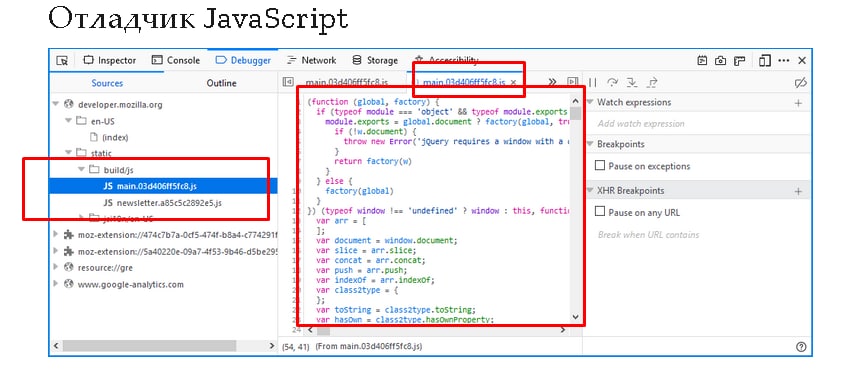Select main.03d406ff5fc8.js in source tree

(163, 186)
